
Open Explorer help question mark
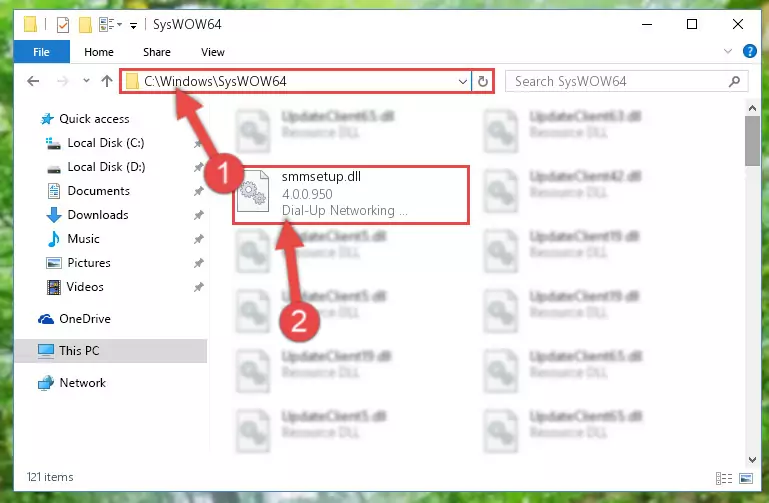pos(749,51)
